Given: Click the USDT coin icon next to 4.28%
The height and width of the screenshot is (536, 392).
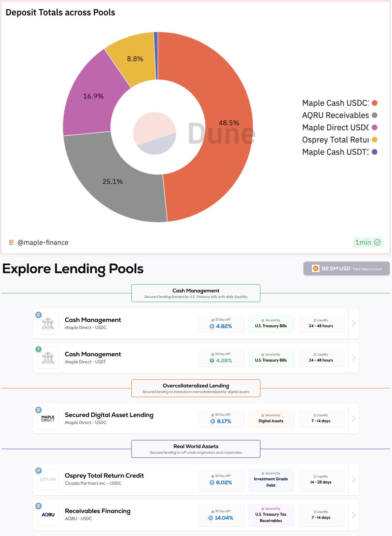Looking at the screenshot, I should click(212, 361).
